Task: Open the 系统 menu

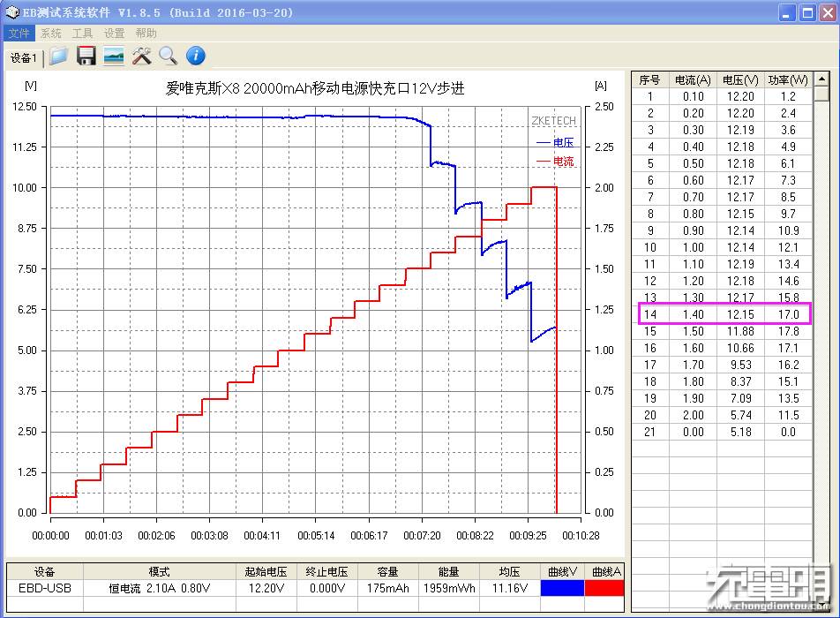Action: [51, 34]
